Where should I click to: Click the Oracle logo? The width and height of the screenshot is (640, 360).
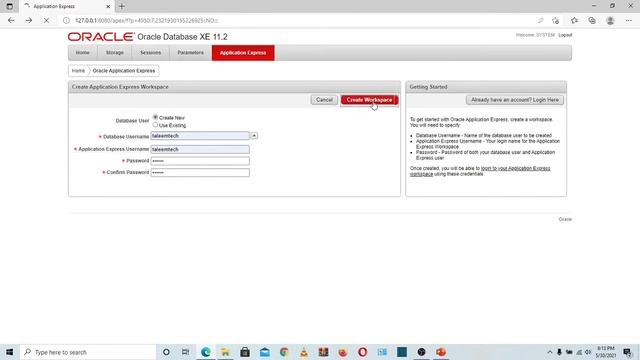coord(101,37)
